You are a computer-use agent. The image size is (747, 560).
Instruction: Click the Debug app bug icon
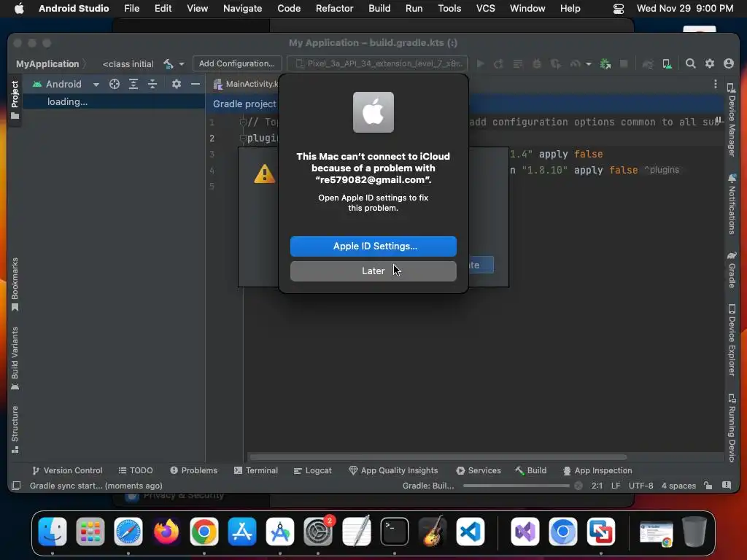click(x=537, y=64)
